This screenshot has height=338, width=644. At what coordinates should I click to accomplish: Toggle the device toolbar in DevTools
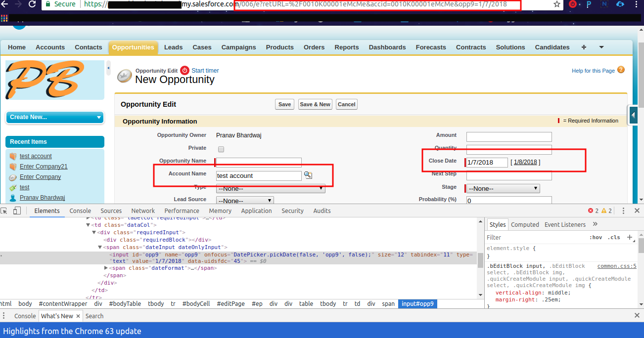click(17, 211)
